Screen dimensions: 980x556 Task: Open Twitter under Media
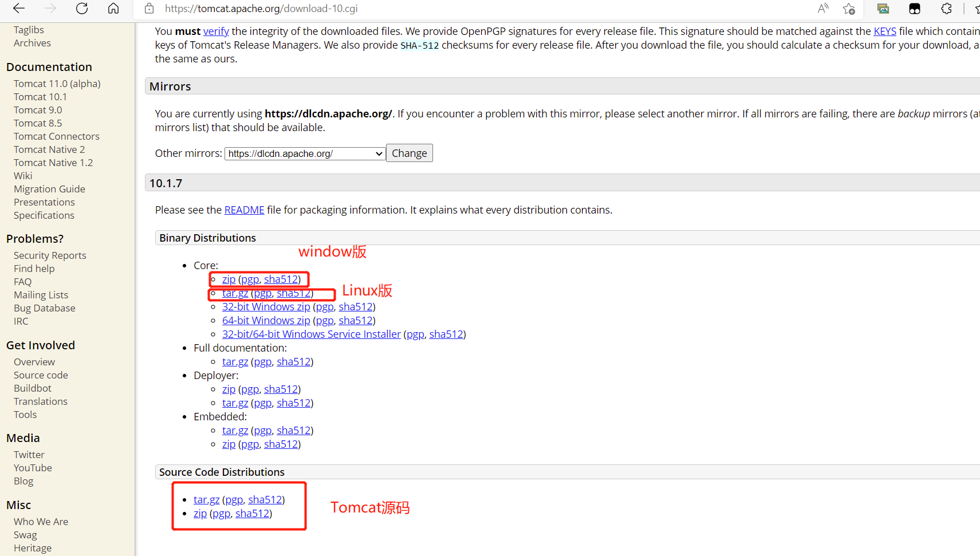[29, 455]
